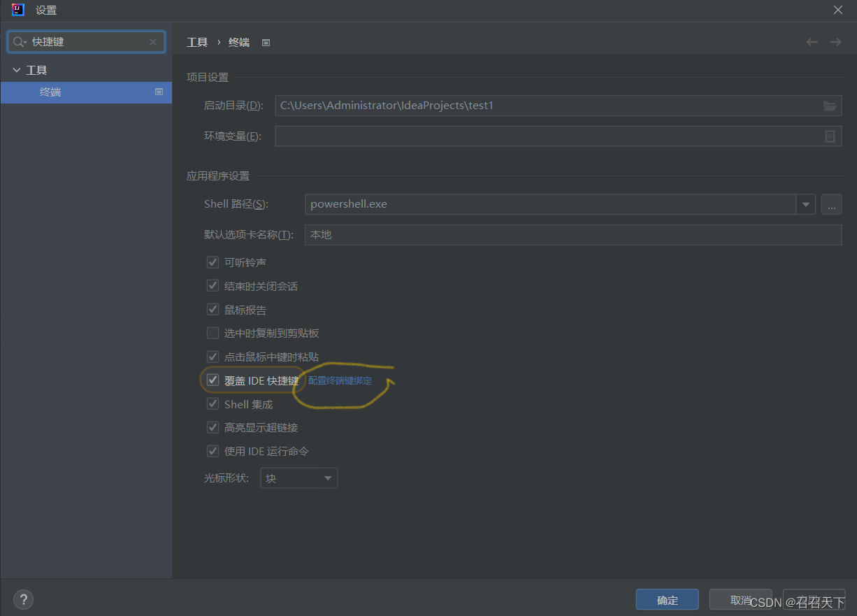
Task: Enable 选中时复制到剪贴板 option
Action: (213, 333)
